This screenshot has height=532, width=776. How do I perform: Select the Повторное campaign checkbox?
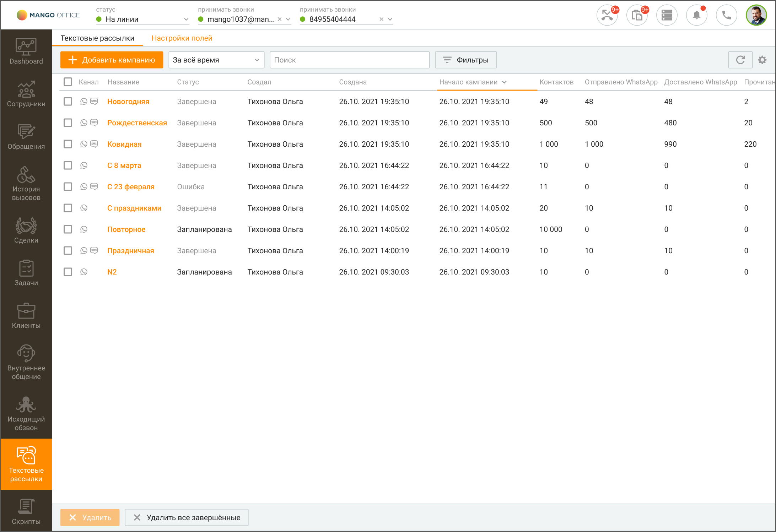coord(68,229)
